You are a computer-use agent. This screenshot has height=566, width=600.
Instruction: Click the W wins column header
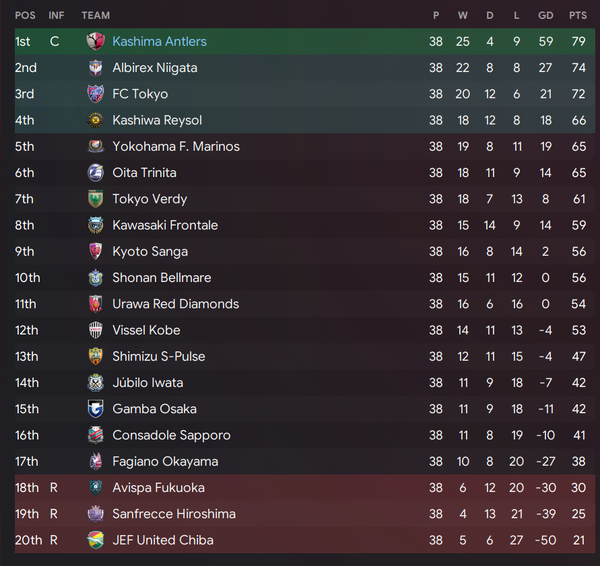click(x=463, y=15)
